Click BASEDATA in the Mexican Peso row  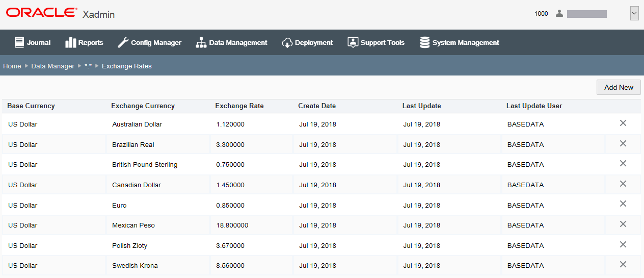coord(526,225)
